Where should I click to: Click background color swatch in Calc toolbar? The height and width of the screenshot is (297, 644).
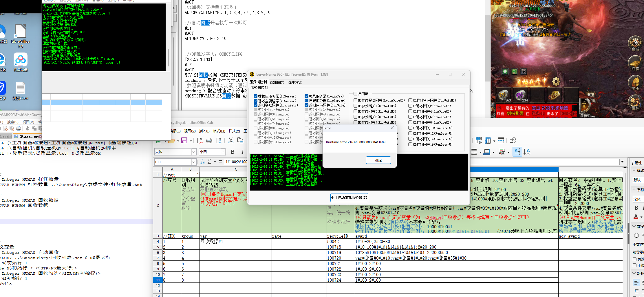point(487,152)
